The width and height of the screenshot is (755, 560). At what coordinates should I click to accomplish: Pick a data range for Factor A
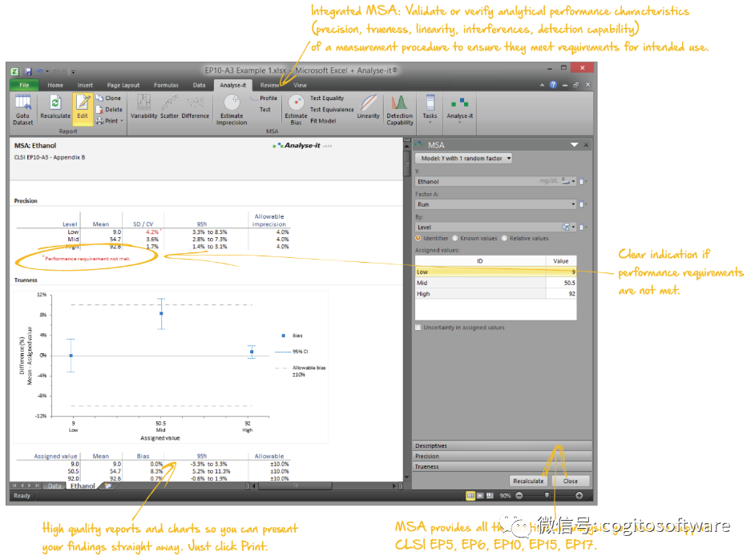tap(582, 204)
